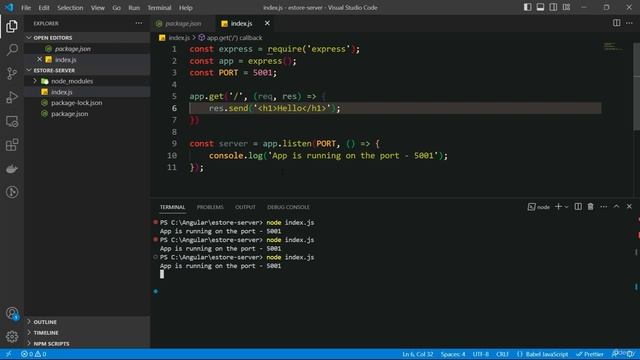Close the terminal panel
Screen dimensions: 640x360
click(629, 207)
